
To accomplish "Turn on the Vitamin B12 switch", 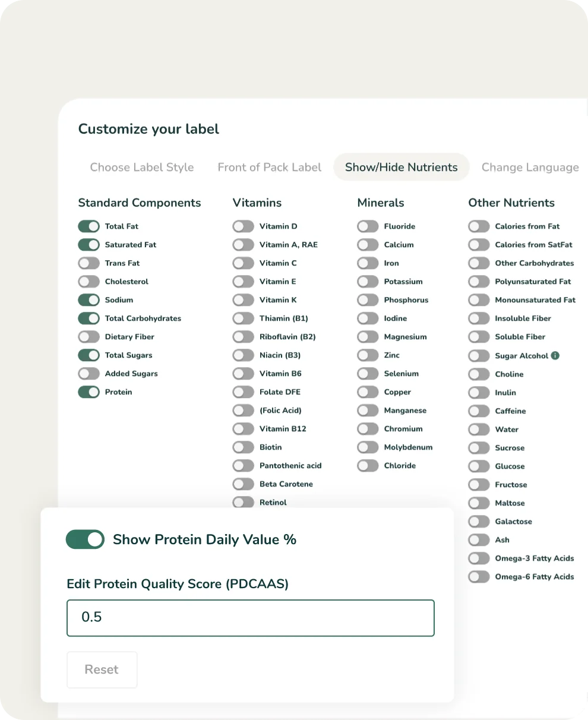I will pyautogui.click(x=243, y=429).
